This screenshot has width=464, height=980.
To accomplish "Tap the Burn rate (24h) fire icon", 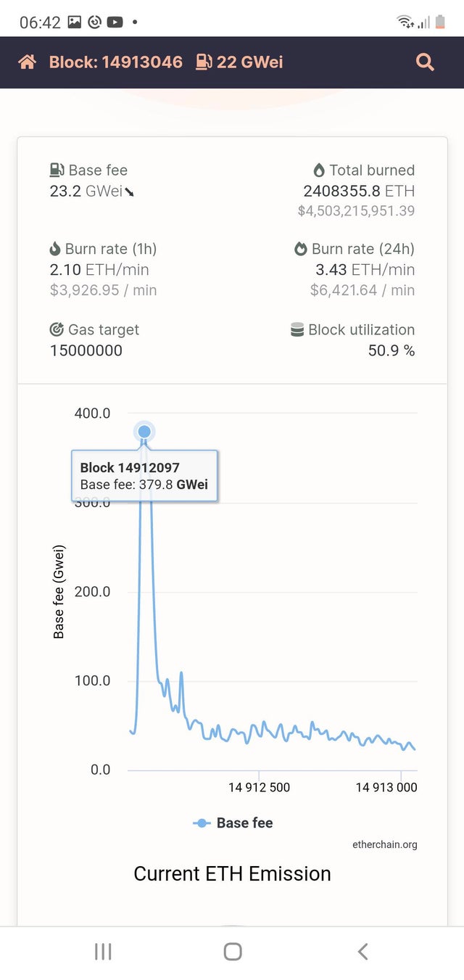I will 301,249.
